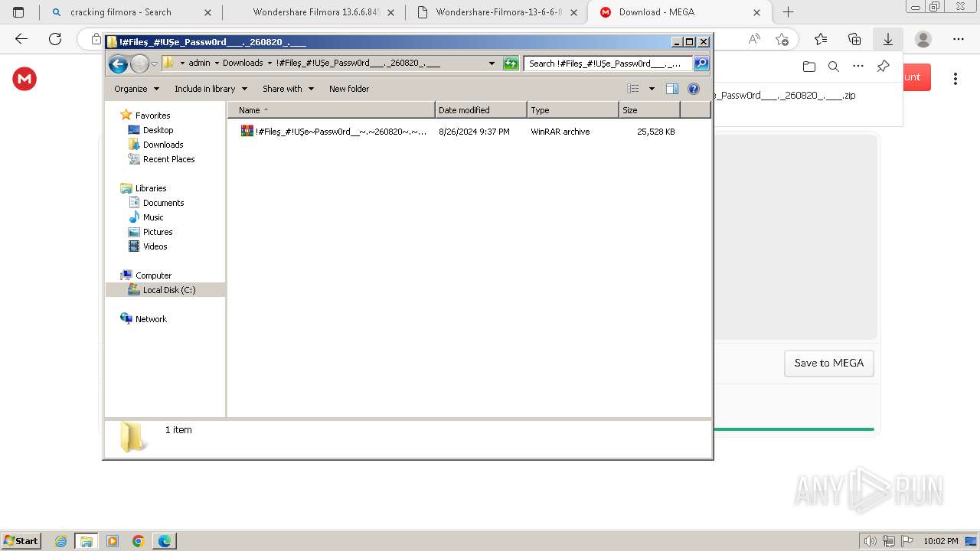Click the Save to MEGA button
The height and width of the screenshot is (551, 980).
(x=829, y=364)
